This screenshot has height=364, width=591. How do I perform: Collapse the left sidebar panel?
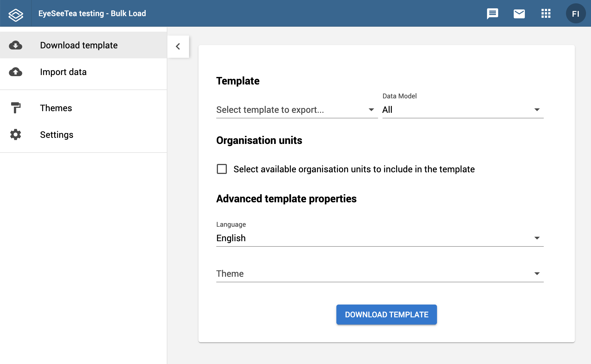pos(178,46)
